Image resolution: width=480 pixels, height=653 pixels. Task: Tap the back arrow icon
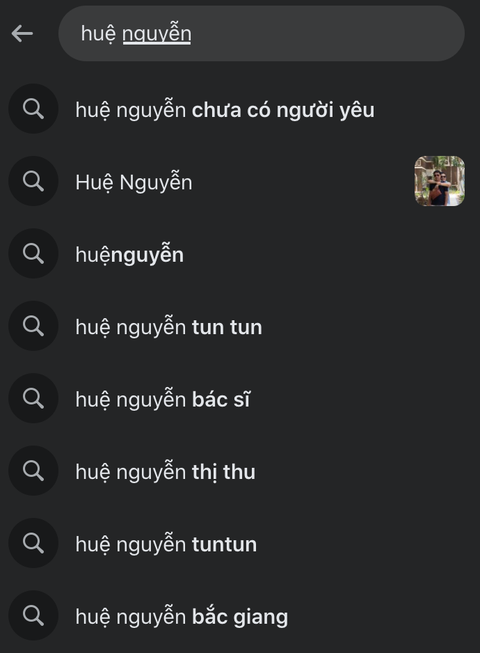22,33
